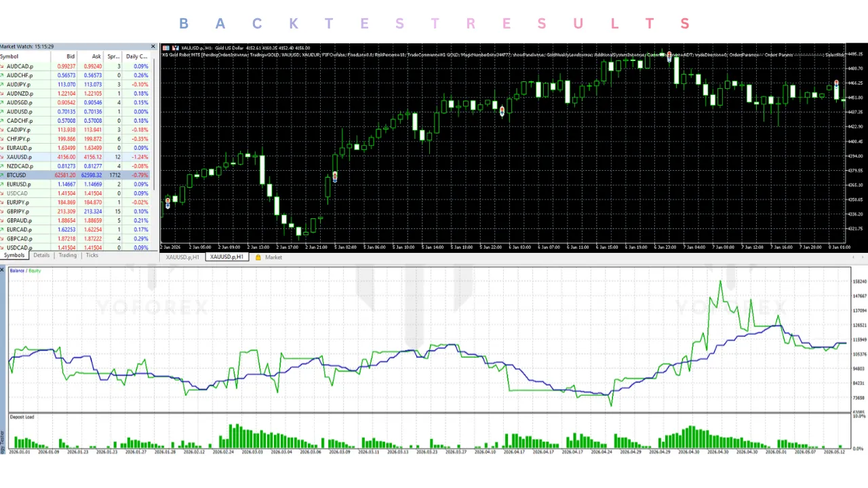The height and width of the screenshot is (488, 868).
Task: Select the highlighted BTCUSD row
Action: pyautogui.click(x=75, y=175)
